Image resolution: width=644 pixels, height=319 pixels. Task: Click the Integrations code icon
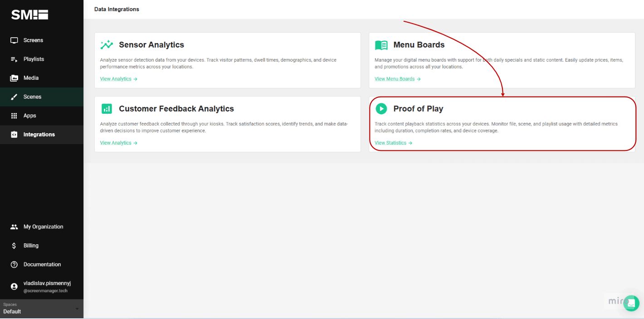click(x=14, y=135)
